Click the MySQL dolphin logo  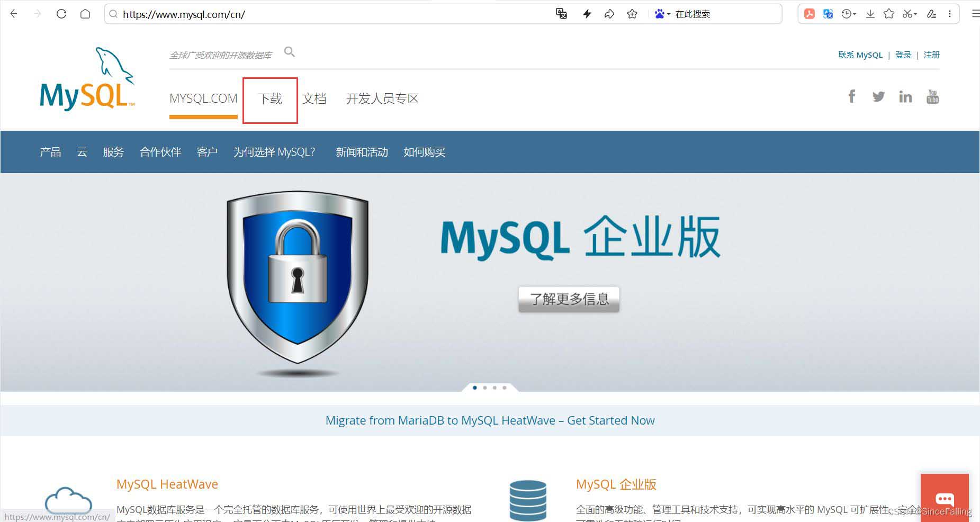(87, 79)
